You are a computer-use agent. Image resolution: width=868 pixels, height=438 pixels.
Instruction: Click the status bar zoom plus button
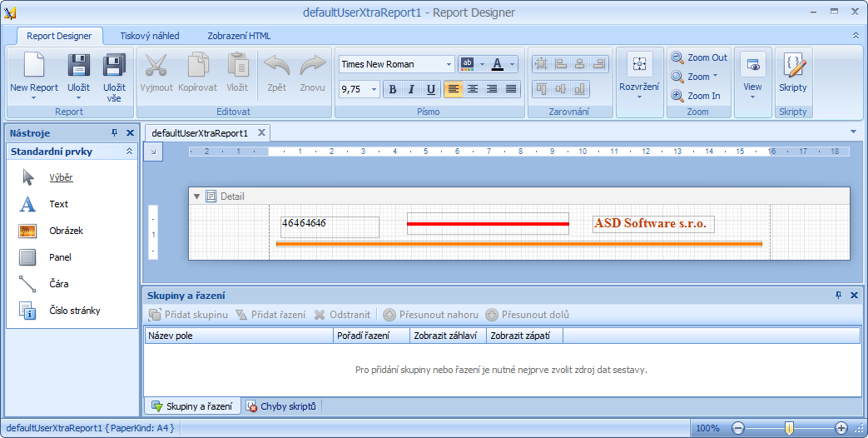pyautogui.click(x=841, y=427)
